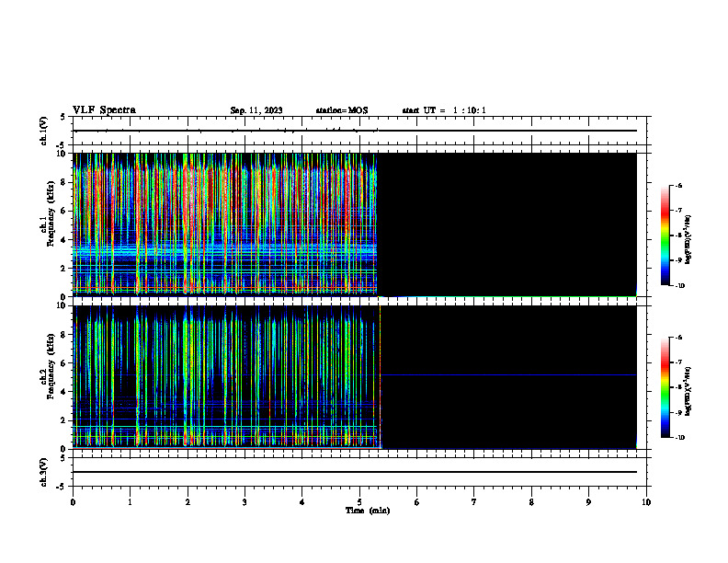Viewport: 728px width, 563px height.
Task: Click the ch.2 "Frequency (kHz)" axis label
Action: (x=51, y=366)
